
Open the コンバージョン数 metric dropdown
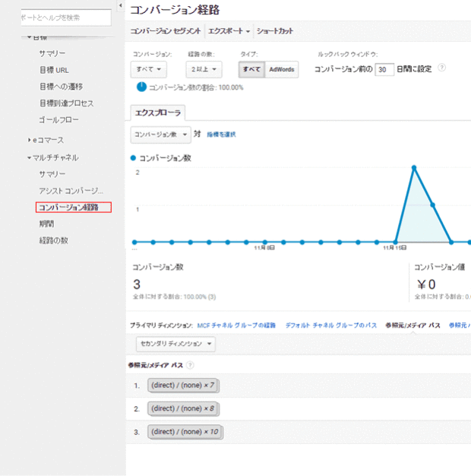pyautogui.click(x=160, y=134)
